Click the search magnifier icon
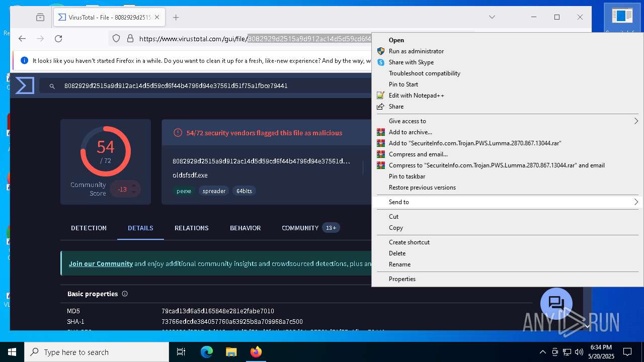Viewport: 644px width, 362px height. [52, 86]
